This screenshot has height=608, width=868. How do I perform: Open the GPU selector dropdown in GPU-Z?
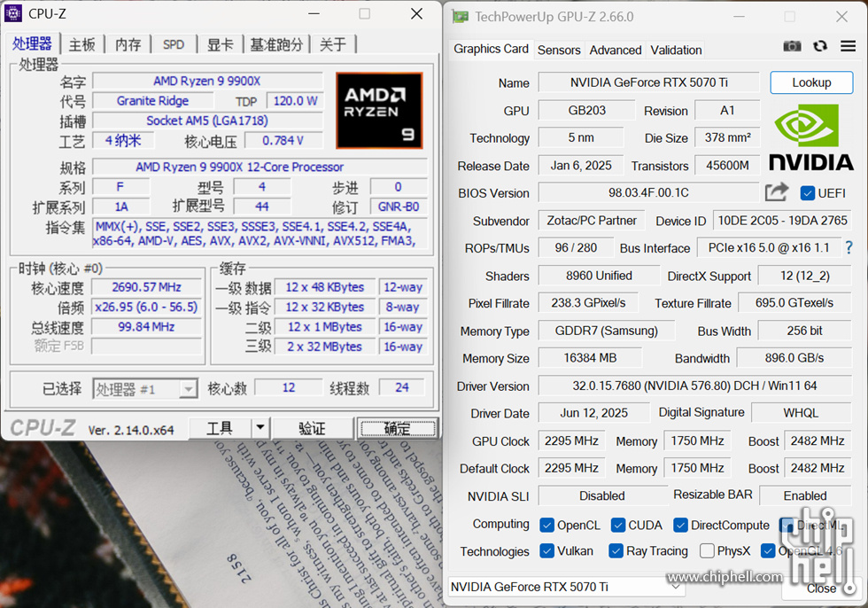pos(566,587)
